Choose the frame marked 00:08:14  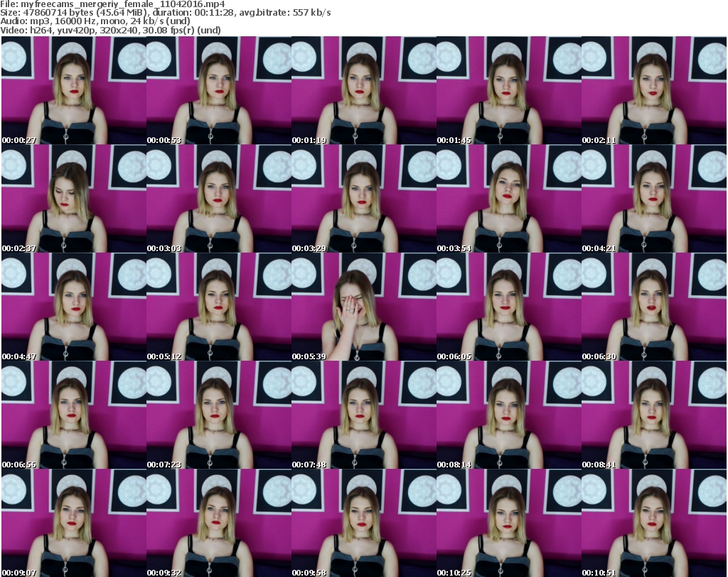pos(509,415)
